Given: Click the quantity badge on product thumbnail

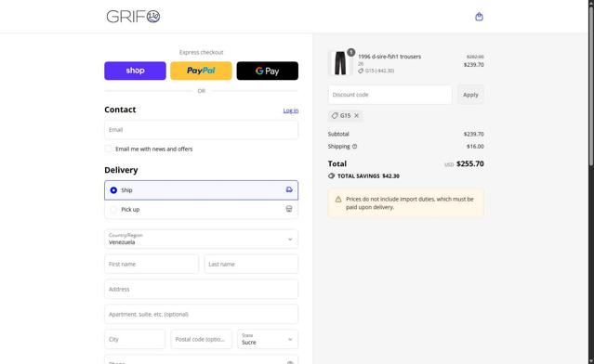Looking at the screenshot, I should click(x=351, y=52).
